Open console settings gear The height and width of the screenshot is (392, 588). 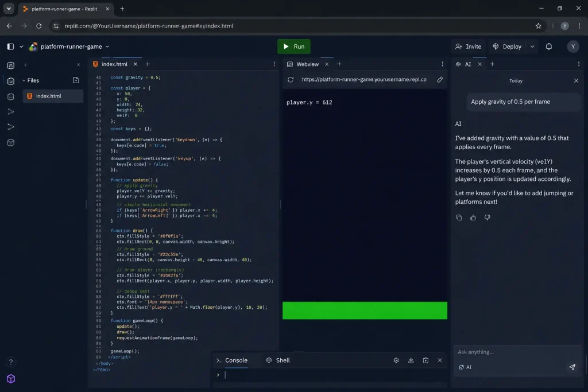coord(396,360)
